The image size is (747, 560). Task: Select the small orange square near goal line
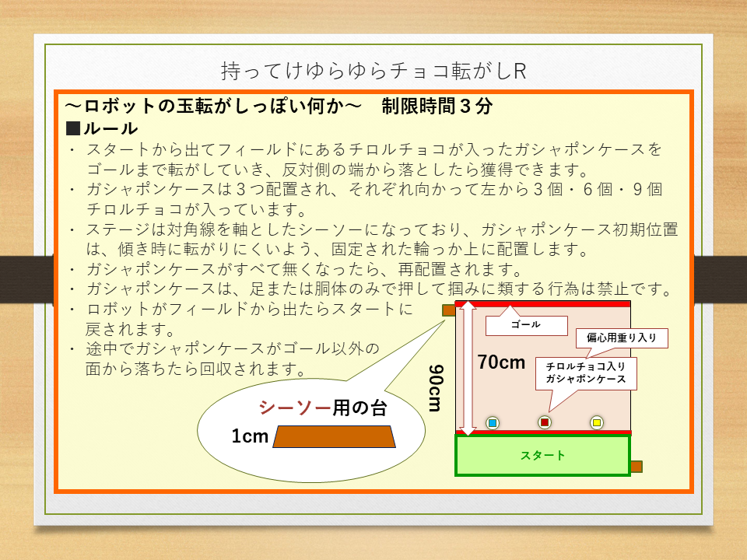pos(448,311)
